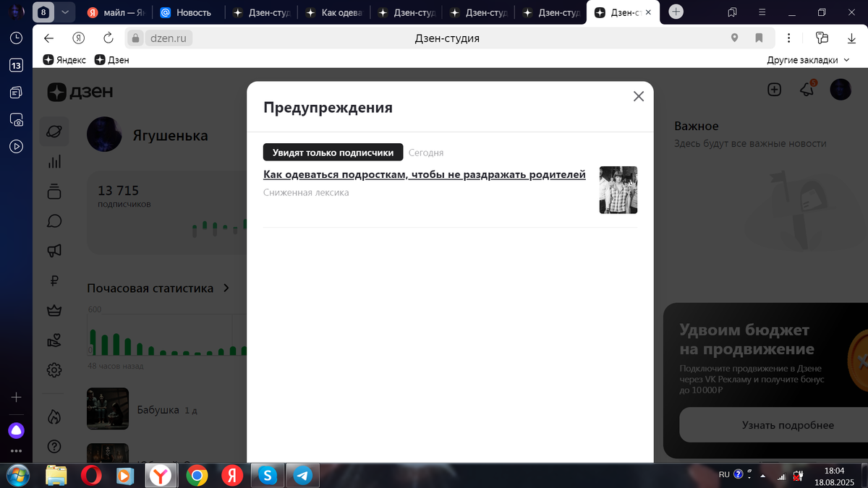The image size is (868, 488).
Task: Click Узнать подробнее button
Action: (788, 425)
